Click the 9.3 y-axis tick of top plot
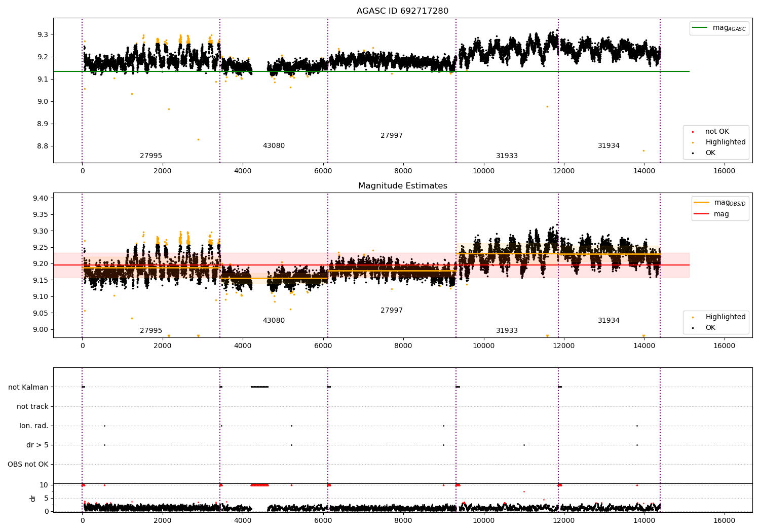Viewport: 760px width, 532px height. point(42,34)
